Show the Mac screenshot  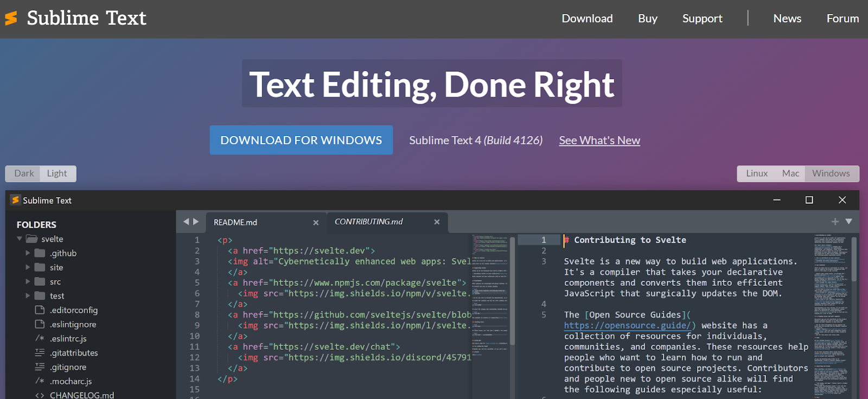coord(790,173)
